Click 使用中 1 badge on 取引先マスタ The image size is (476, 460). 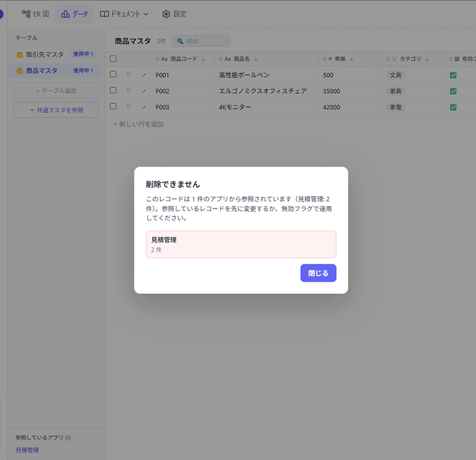(x=83, y=54)
